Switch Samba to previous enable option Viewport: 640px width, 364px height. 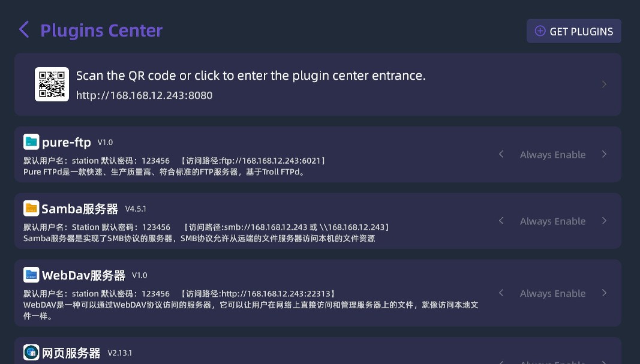[x=501, y=221]
